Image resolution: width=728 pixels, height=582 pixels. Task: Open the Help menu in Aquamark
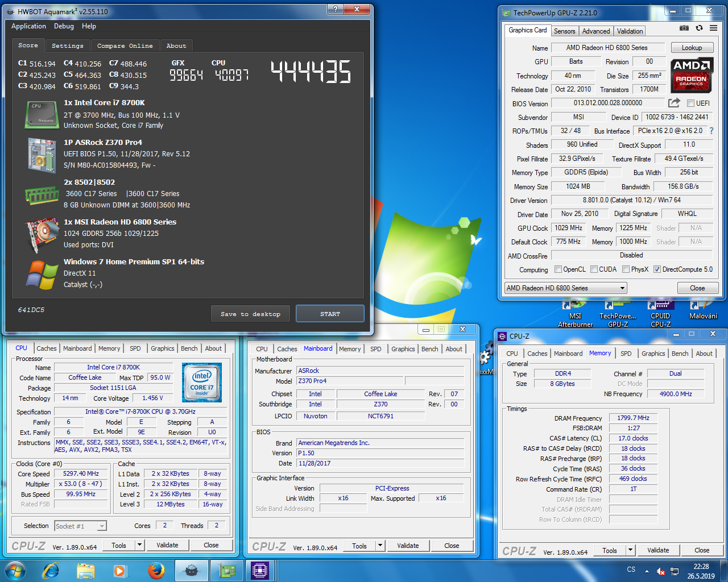[x=89, y=26]
